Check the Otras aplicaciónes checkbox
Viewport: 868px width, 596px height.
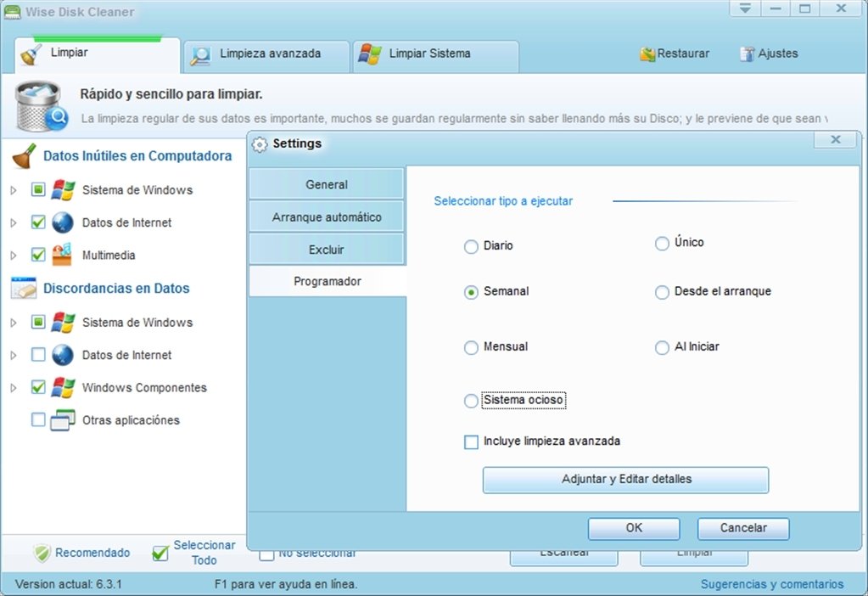tap(38, 420)
